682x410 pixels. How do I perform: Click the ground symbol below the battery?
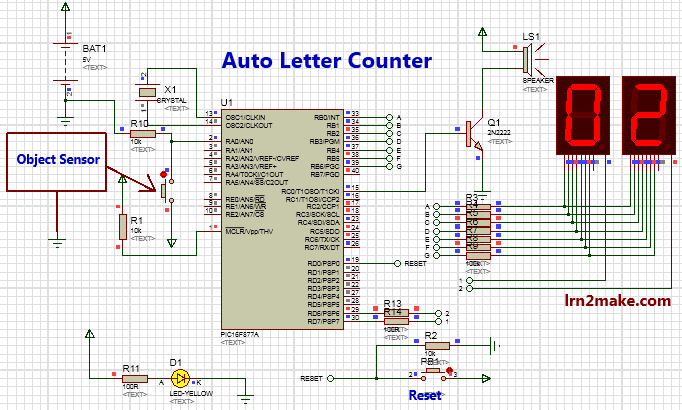point(65,121)
